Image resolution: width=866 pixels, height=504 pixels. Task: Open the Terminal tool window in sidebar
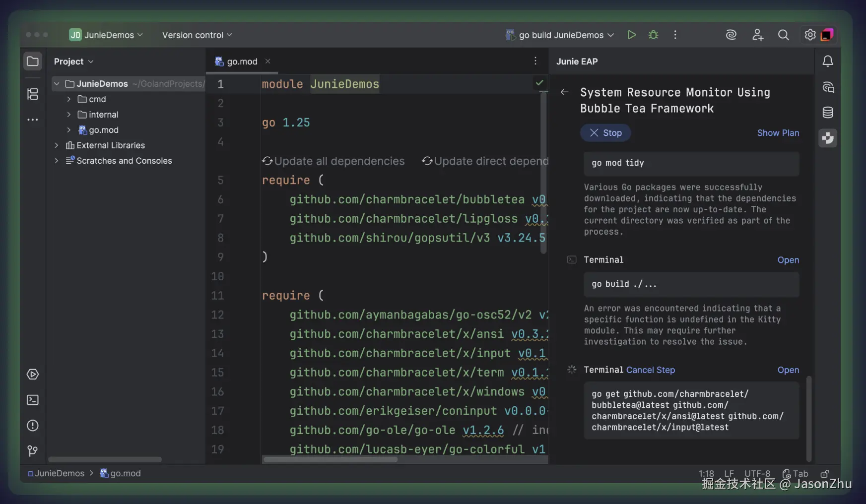click(x=33, y=400)
